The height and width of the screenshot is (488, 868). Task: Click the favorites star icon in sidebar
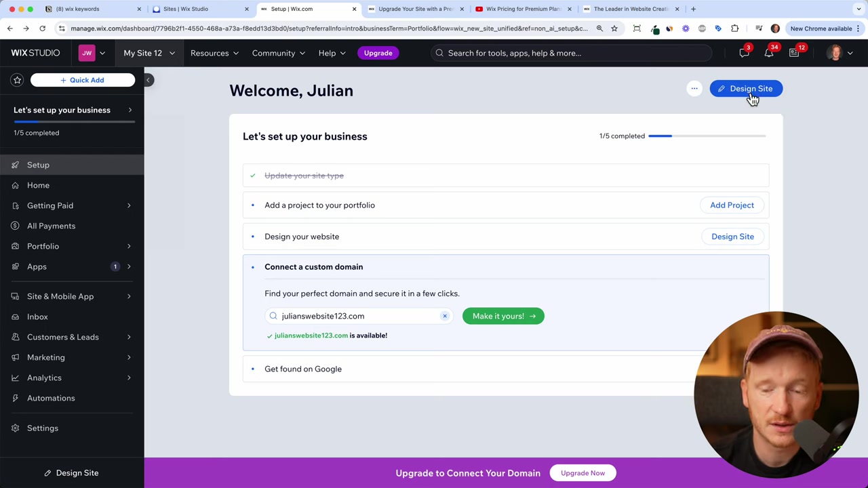[x=18, y=80]
